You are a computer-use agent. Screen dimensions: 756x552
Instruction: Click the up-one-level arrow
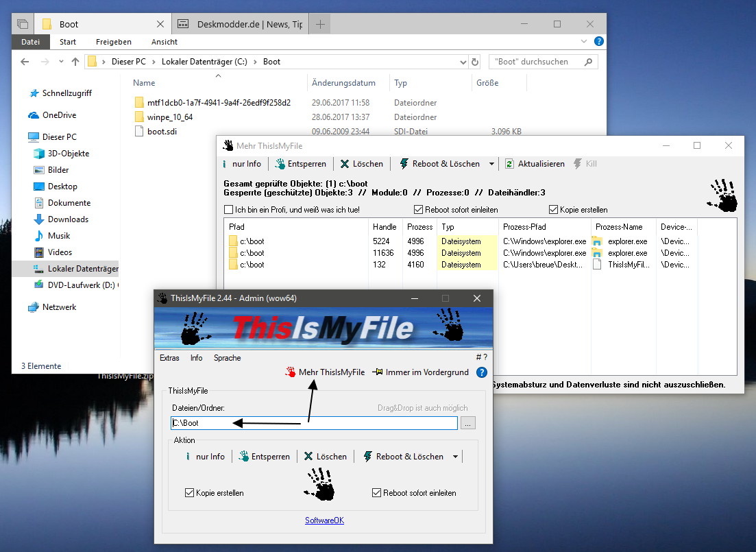[x=75, y=62]
